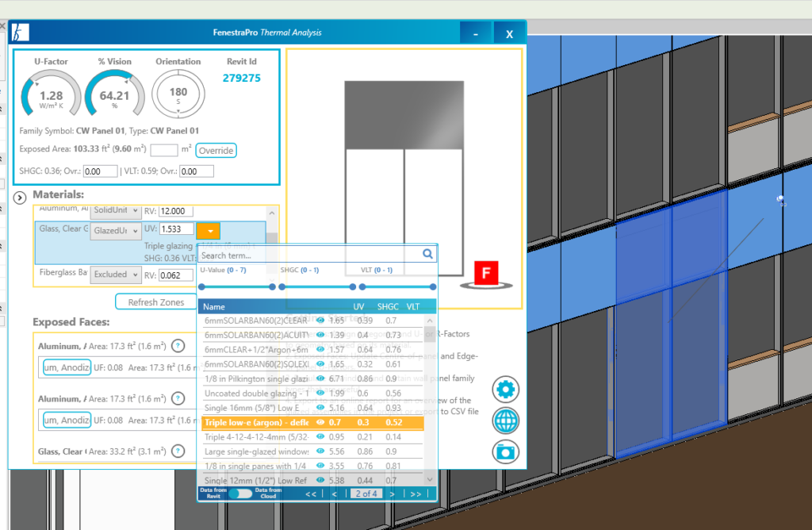Toggle eye icon for 6mmSOLARBAN60(2)CLEAR row

tap(320, 321)
